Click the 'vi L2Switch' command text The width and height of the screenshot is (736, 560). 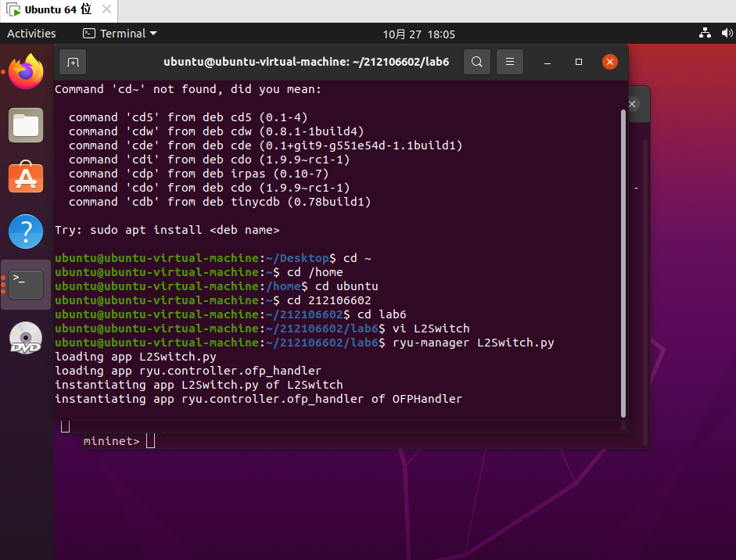(431, 328)
